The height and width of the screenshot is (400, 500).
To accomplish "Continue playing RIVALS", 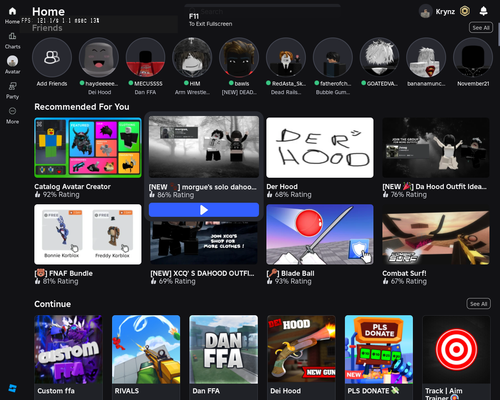I will click(146, 349).
